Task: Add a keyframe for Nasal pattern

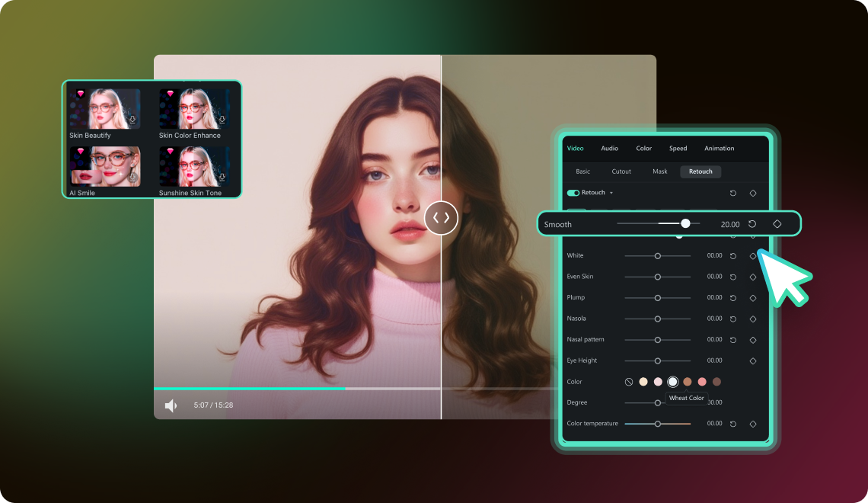Action: tap(753, 340)
